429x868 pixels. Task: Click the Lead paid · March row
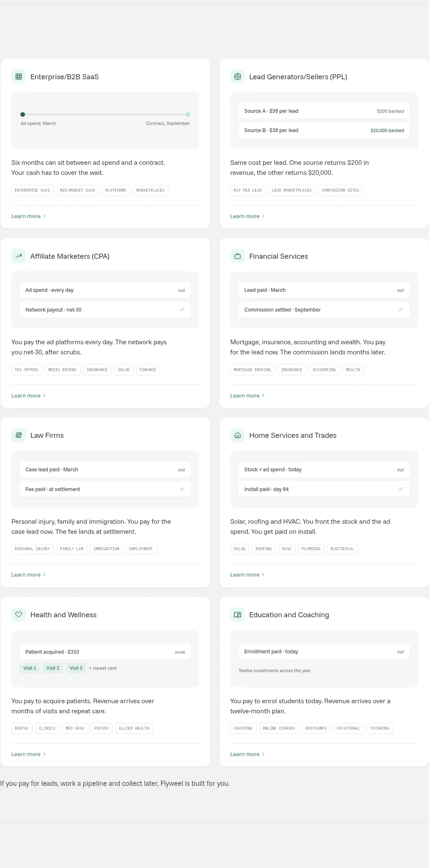pyautogui.click(x=324, y=290)
